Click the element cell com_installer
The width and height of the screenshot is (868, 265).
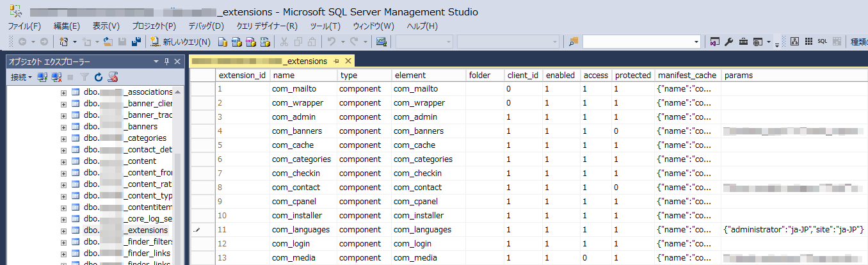pyautogui.click(x=428, y=216)
